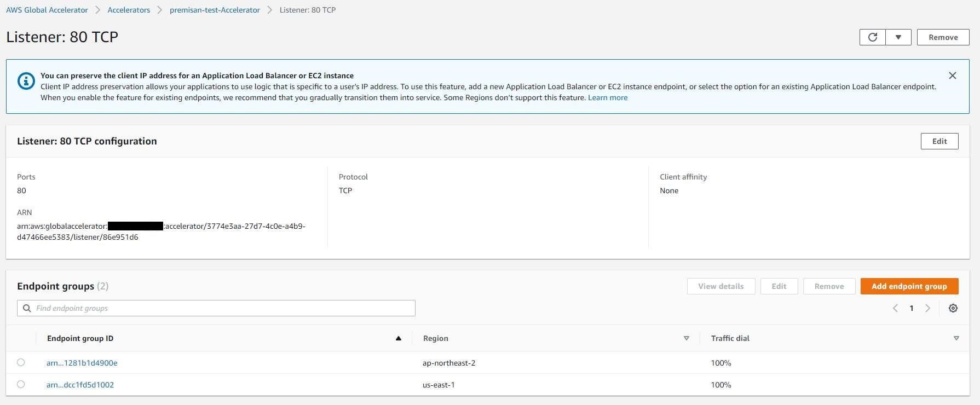Click the Listener: 80 TCP breadcrumb text
The width and height of the screenshot is (980, 405).
point(308,10)
